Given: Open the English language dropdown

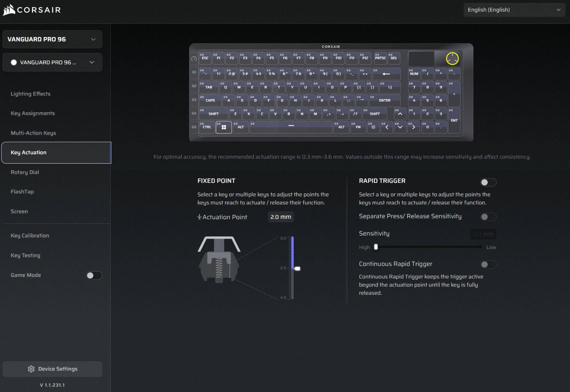Looking at the screenshot, I should click(x=514, y=10).
